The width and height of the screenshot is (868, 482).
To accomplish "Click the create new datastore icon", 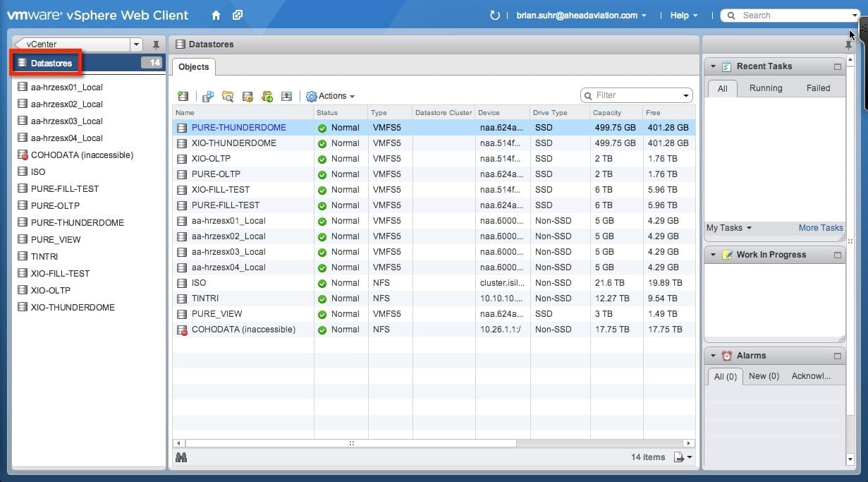I will (183, 96).
